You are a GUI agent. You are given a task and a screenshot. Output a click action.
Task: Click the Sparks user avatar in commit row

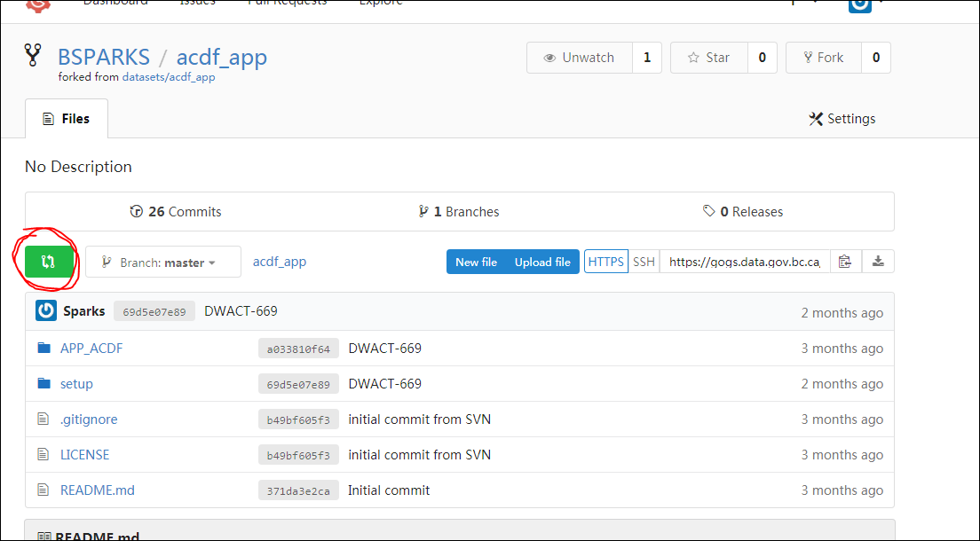click(46, 311)
